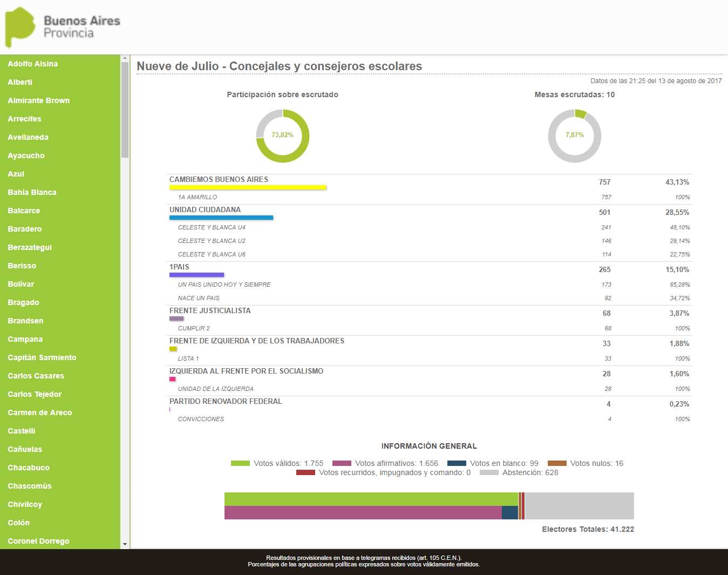Screen dimensions: 728x575
Task: Click the brown Votos nulos legend swatch
Action: [557, 463]
